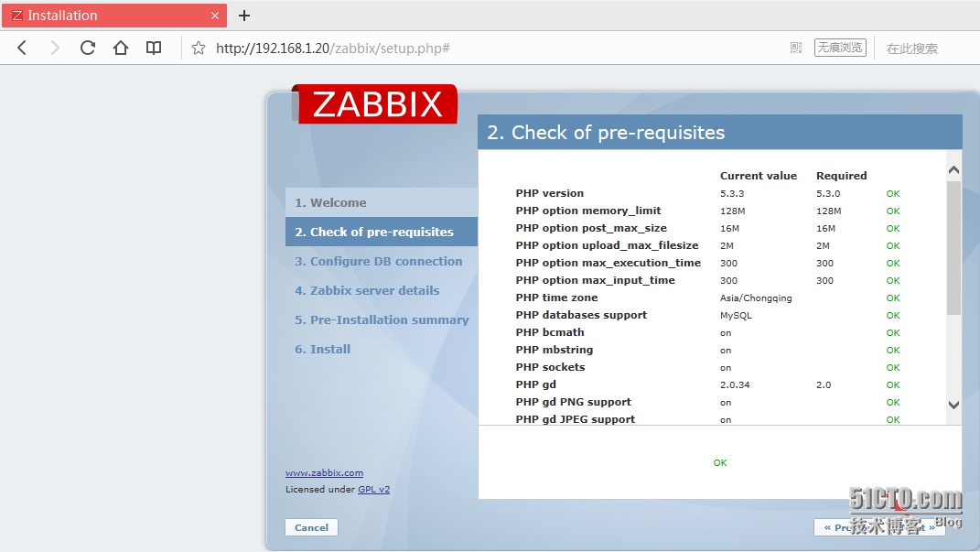The height and width of the screenshot is (552, 980).
Task: Click the 'Required' column header
Action: [x=841, y=176]
